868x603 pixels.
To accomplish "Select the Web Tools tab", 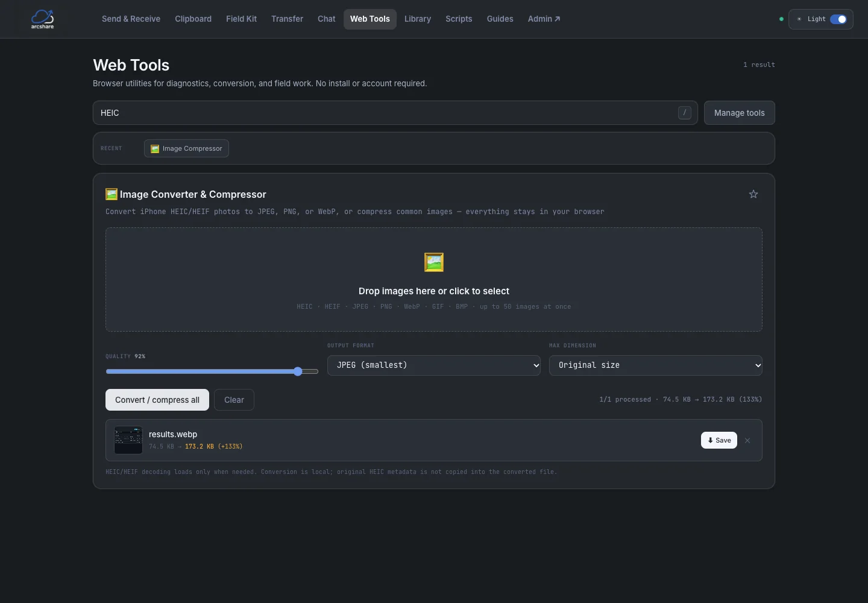I will click(370, 19).
